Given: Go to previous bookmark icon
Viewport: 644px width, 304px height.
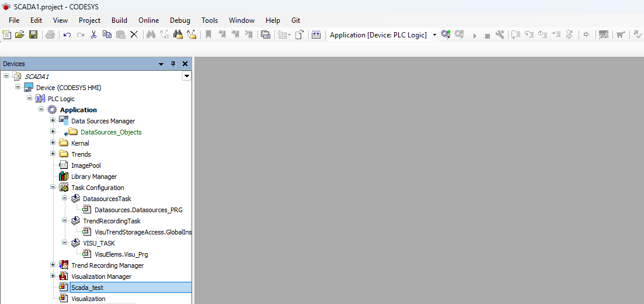Looking at the screenshot, I should (222, 35).
